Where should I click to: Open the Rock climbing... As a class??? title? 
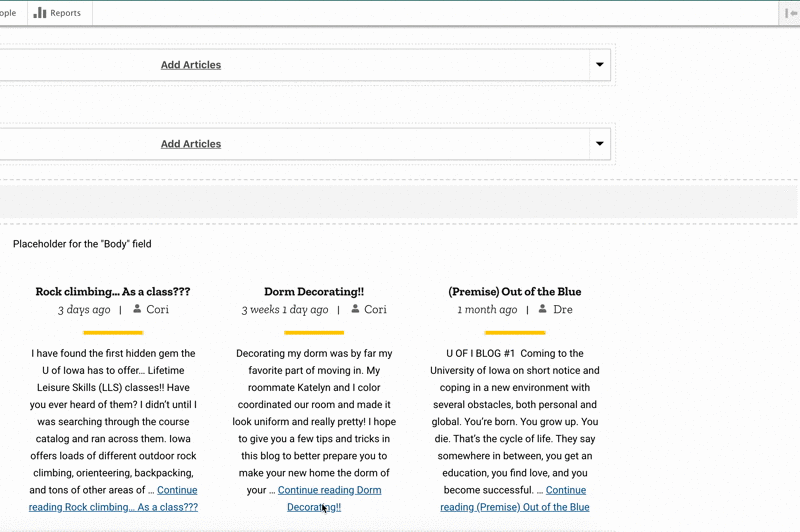pos(113,292)
